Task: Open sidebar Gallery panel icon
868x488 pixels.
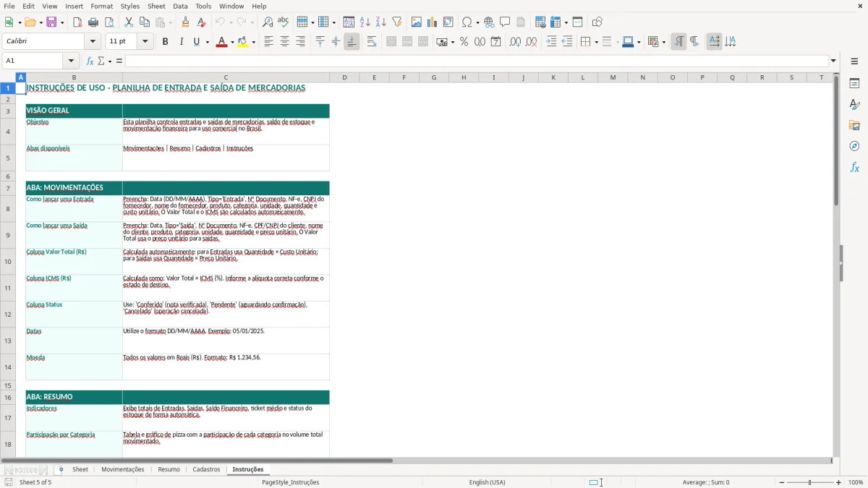Action: (x=854, y=126)
